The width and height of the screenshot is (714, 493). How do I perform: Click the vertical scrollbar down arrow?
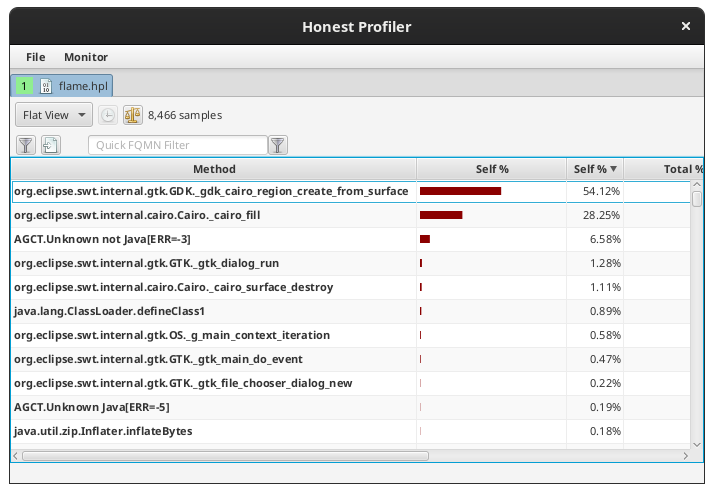point(697,445)
